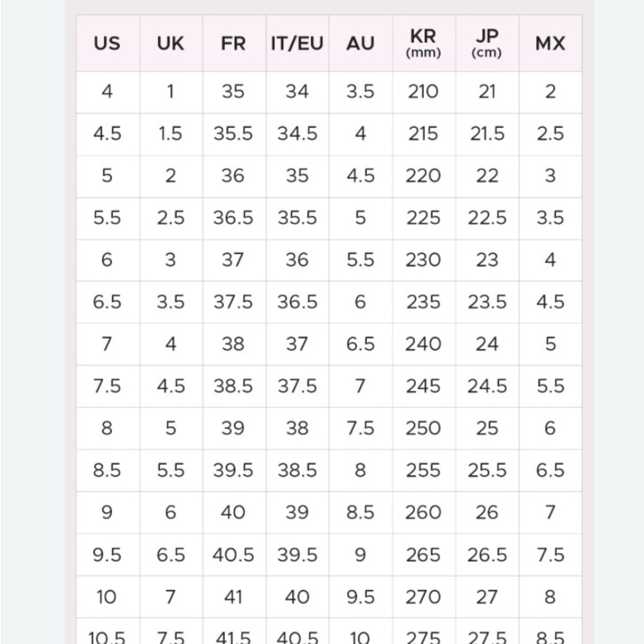Click the MX column header
644x644 pixels.
pos(551,43)
